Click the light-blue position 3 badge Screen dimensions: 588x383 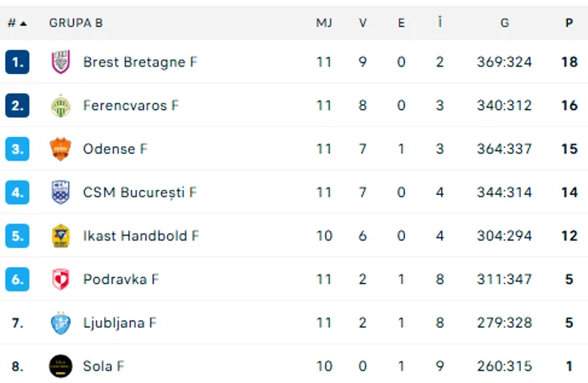tap(17, 150)
